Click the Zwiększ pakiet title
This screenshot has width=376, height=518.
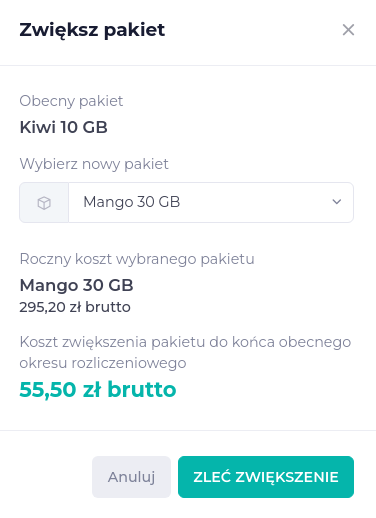[92, 30]
